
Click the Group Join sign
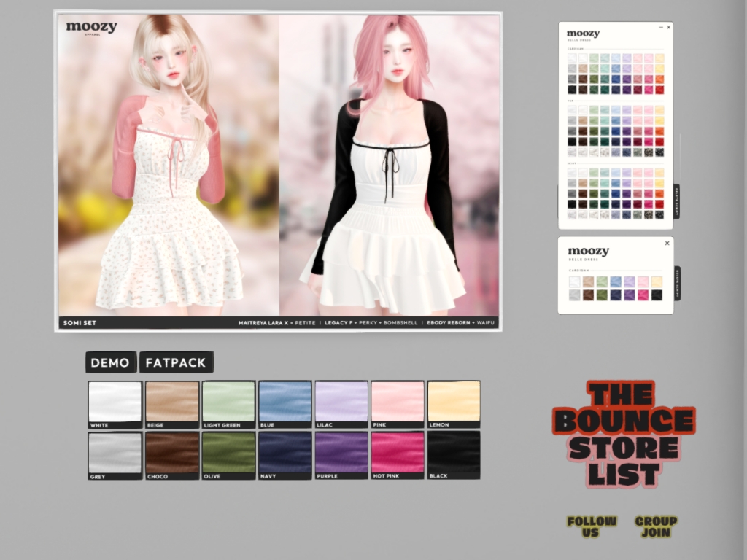(x=656, y=526)
